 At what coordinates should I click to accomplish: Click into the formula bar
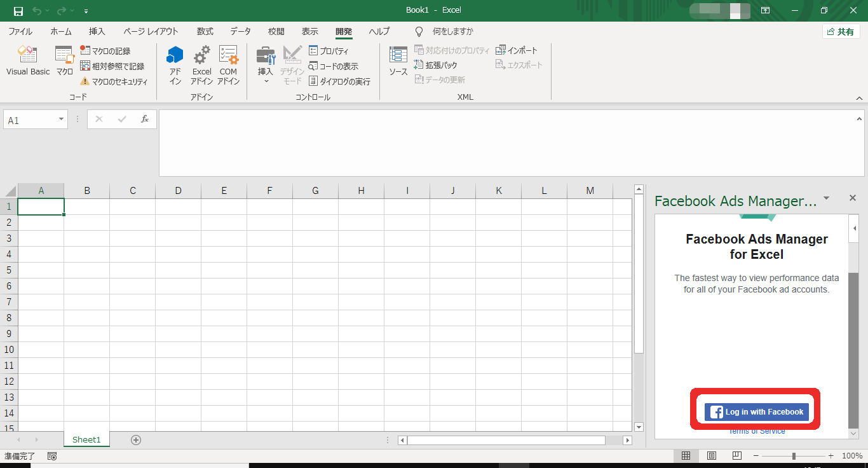pyautogui.click(x=506, y=143)
